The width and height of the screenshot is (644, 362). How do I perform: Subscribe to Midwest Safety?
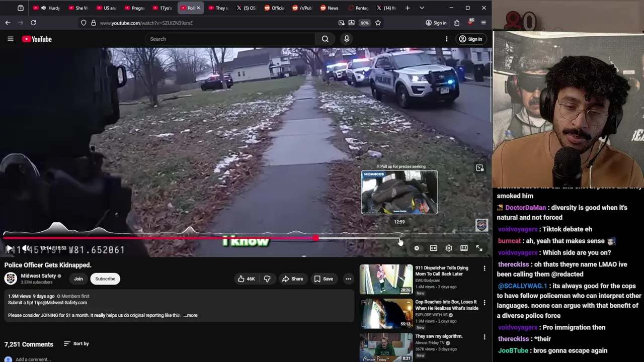click(x=105, y=279)
